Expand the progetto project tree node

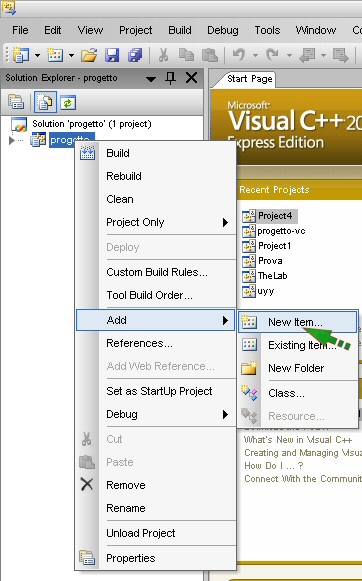coord(11,140)
